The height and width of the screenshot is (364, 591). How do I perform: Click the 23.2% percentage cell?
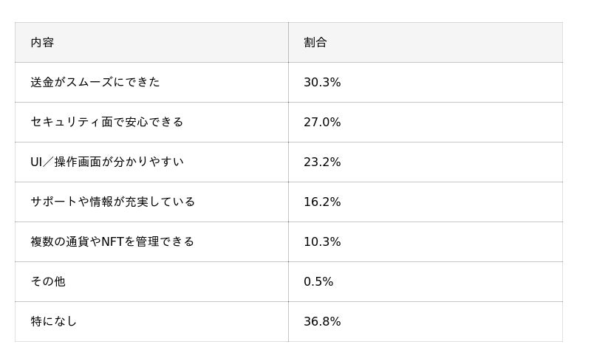pyautogui.click(x=322, y=162)
